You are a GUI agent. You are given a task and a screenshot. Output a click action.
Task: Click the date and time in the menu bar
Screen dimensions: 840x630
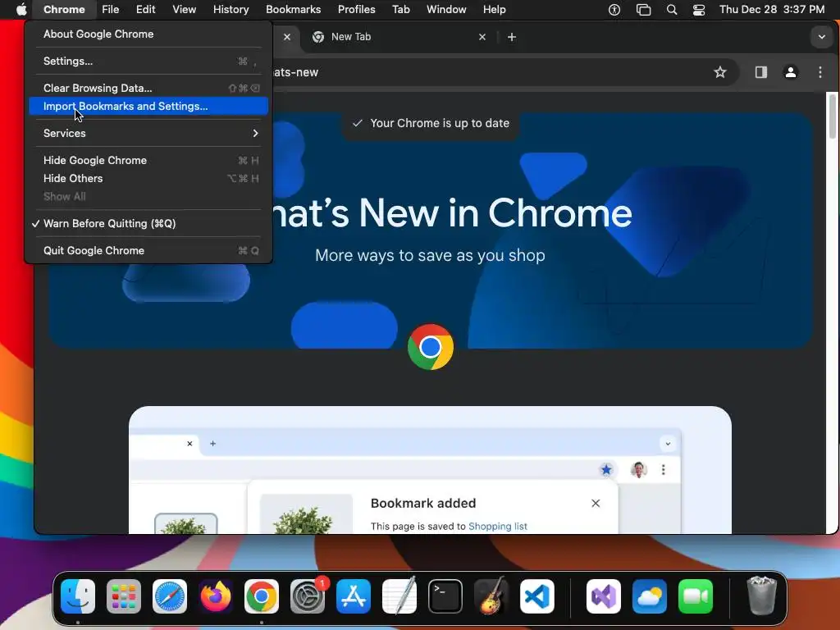(x=771, y=10)
